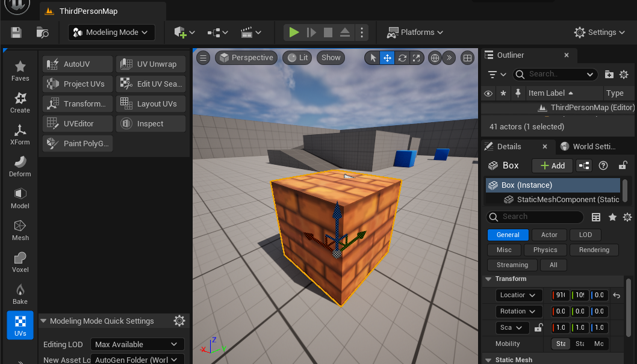Open the Blueprints dropdown
Viewport: 637px width, 364px height.
click(x=217, y=32)
